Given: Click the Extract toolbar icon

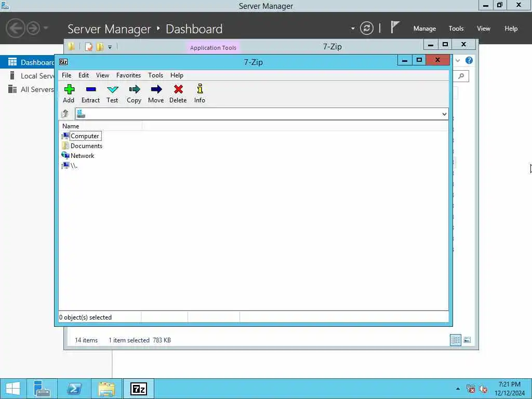Looking at the screenshot, I should click(x=90, y=94).
